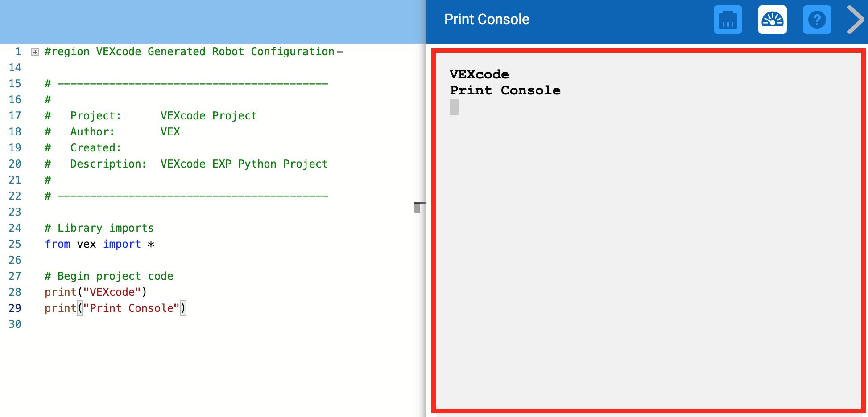Click the VEXcode output text in console
The height and width of the screenshot is (417, 868).
tap(479, 74)
